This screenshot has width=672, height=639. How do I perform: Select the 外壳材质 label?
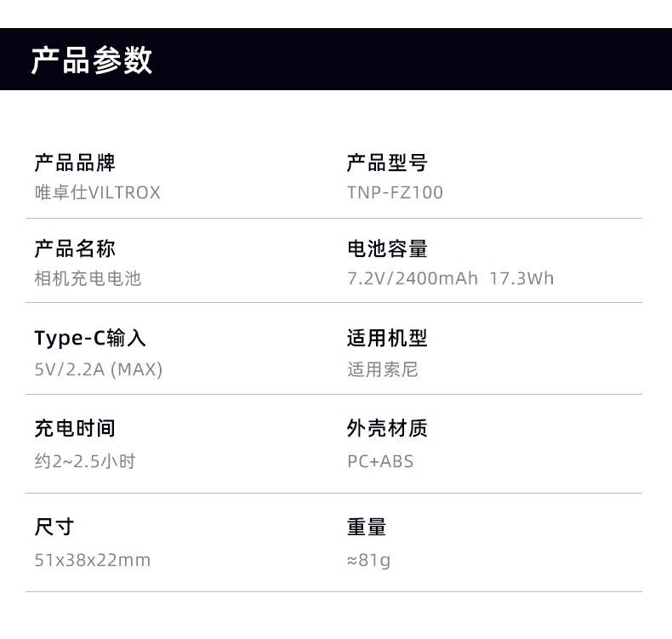387,428
